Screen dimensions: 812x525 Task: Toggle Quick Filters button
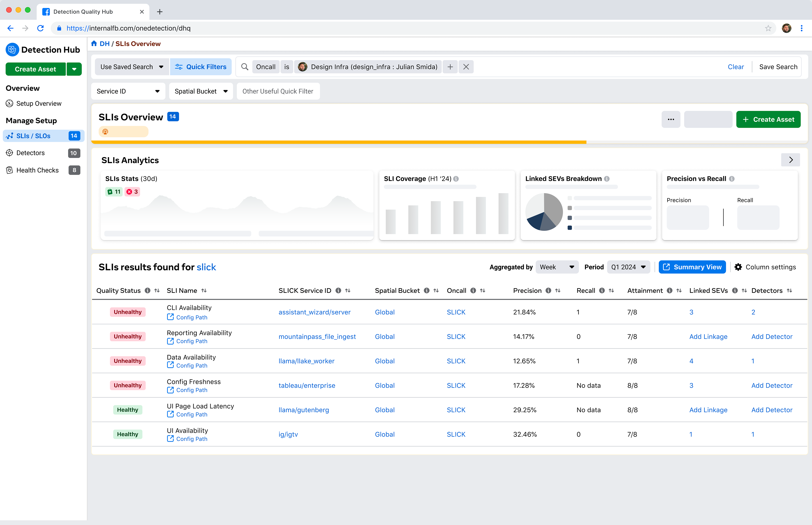pyautogui.click(x=201, y=67)
